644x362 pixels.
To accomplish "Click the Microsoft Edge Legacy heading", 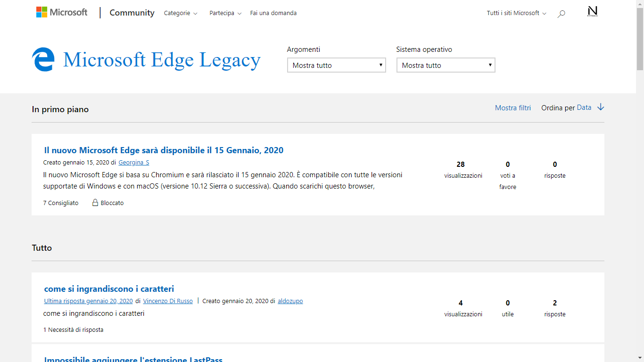I will coord(162,60).
